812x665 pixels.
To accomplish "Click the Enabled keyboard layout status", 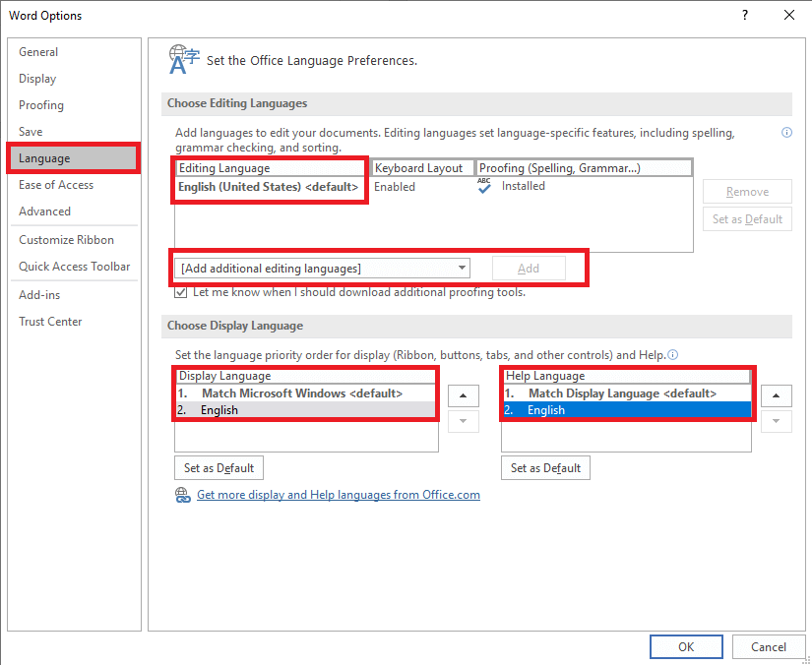I will (395, 187).
